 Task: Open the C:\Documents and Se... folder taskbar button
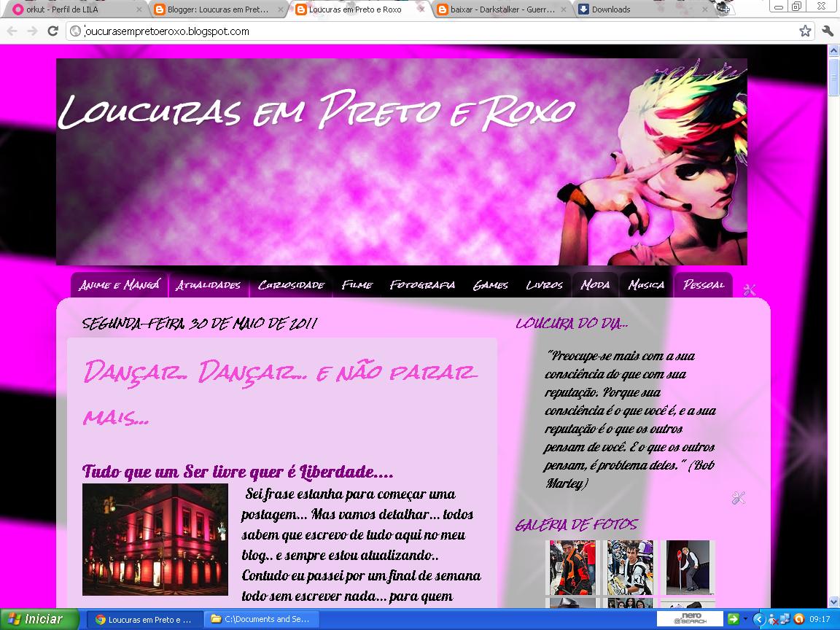click(x=261, y=619)
